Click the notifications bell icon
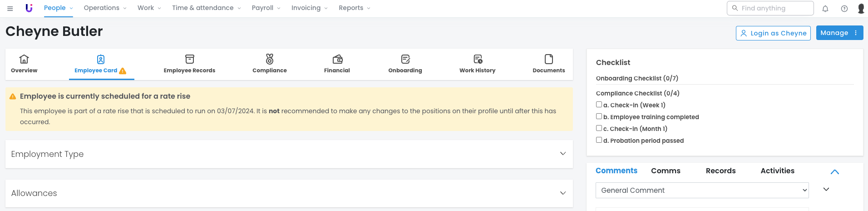 (825, 8)
